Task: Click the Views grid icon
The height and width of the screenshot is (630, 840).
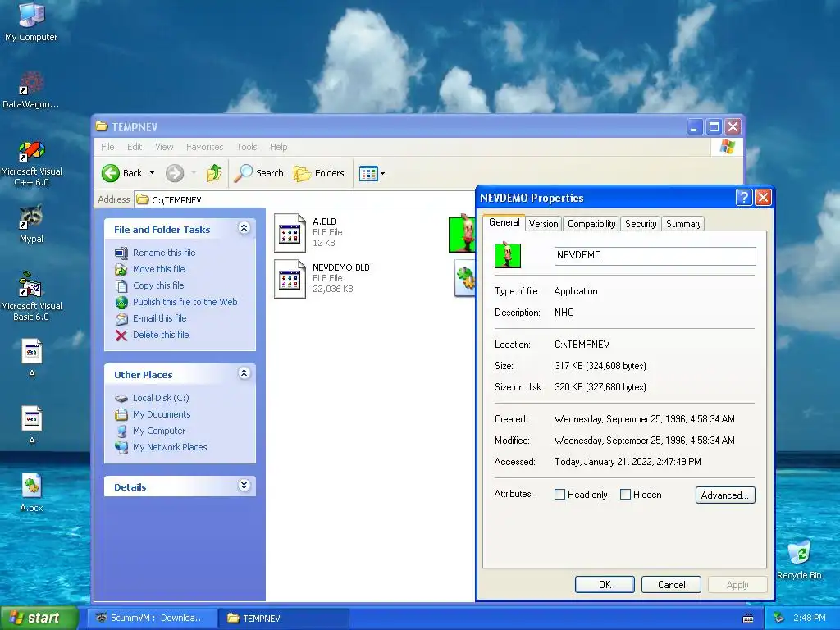Action: 368,174
